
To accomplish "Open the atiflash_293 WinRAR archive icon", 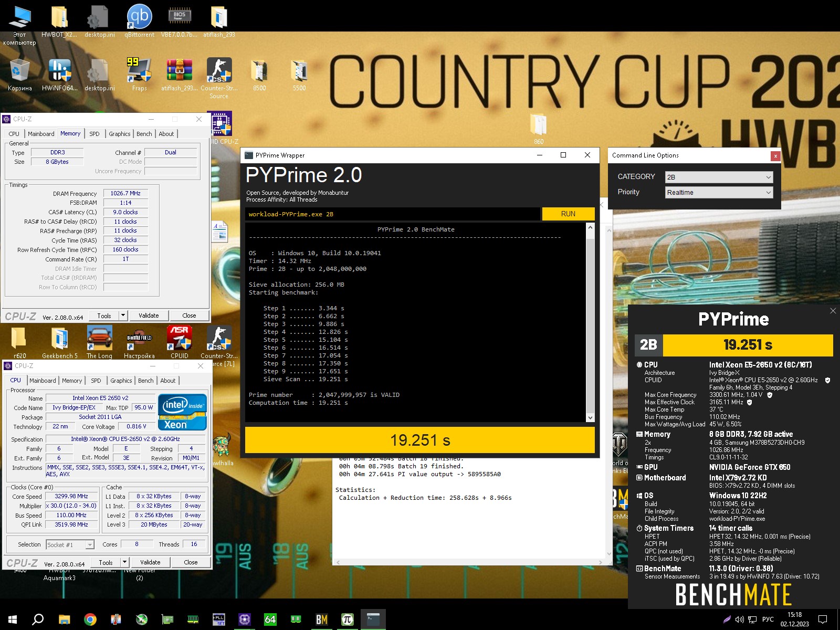I will (x=179, y=75).
